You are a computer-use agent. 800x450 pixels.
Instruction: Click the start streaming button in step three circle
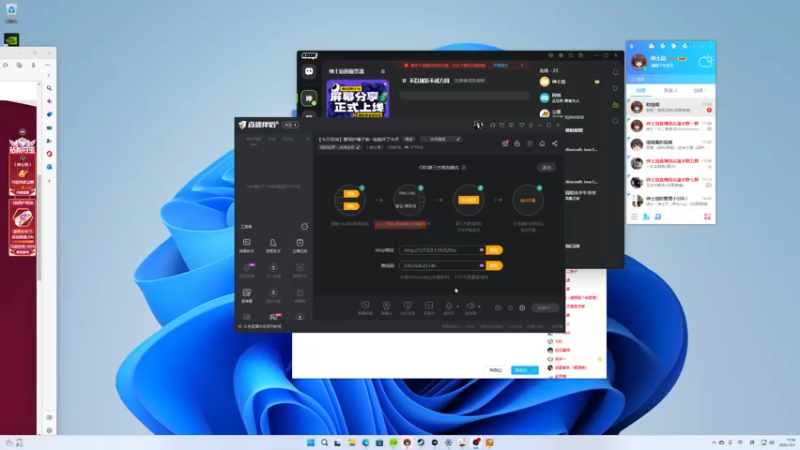pyautogui.click(x=468, y=200)
